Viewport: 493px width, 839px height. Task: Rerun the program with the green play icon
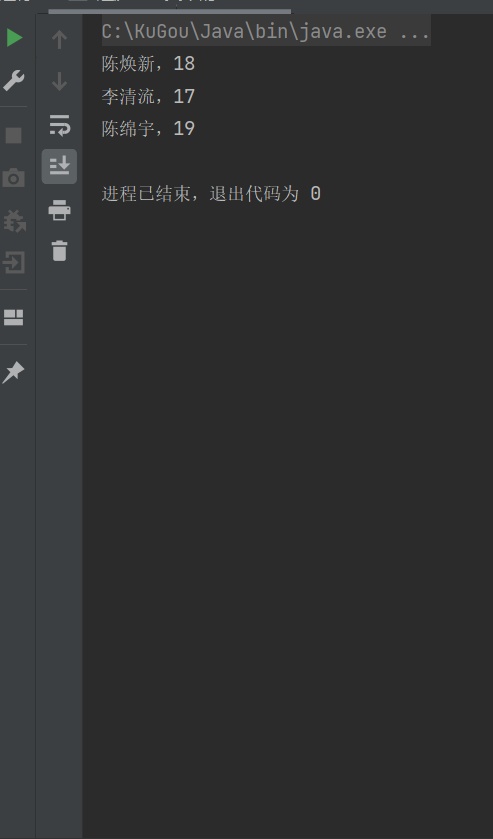(x=14, y=37)
